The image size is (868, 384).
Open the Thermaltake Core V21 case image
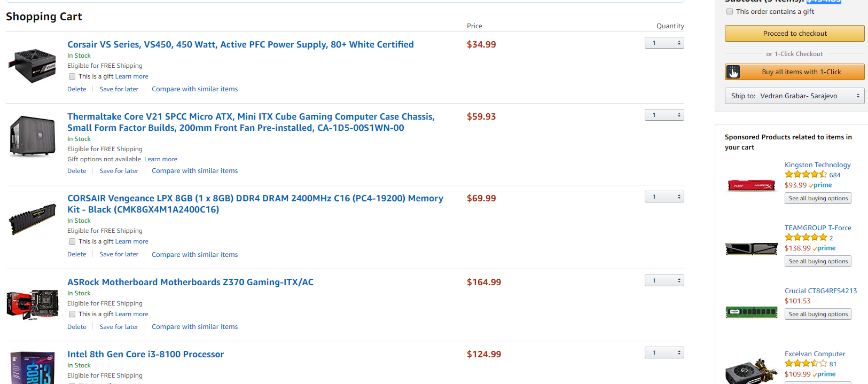click(32, 137)
